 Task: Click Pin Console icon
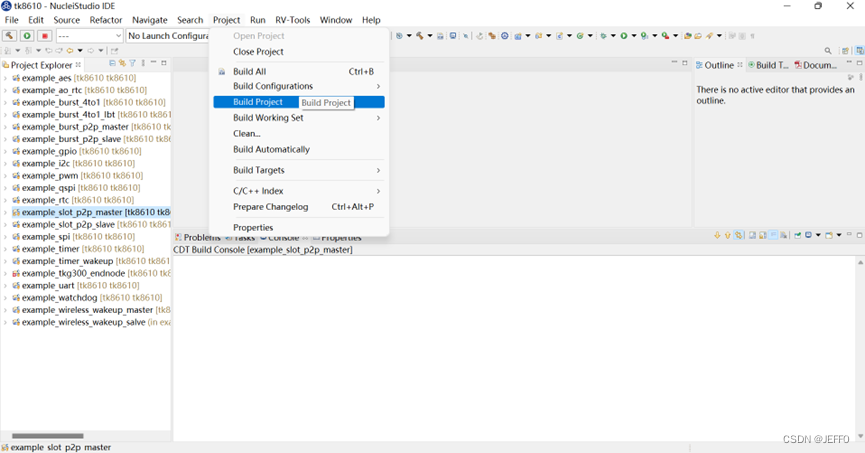797,235
